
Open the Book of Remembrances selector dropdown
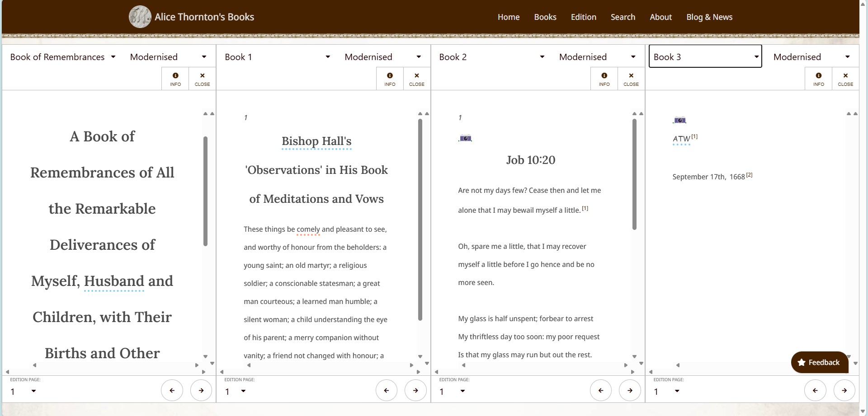[63, 57]
